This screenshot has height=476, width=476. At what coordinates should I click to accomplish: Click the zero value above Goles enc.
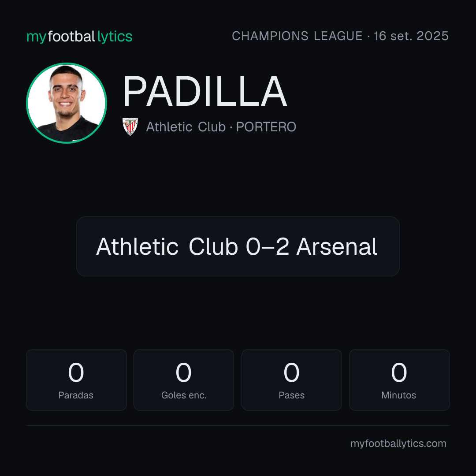(x=184, y=372)
